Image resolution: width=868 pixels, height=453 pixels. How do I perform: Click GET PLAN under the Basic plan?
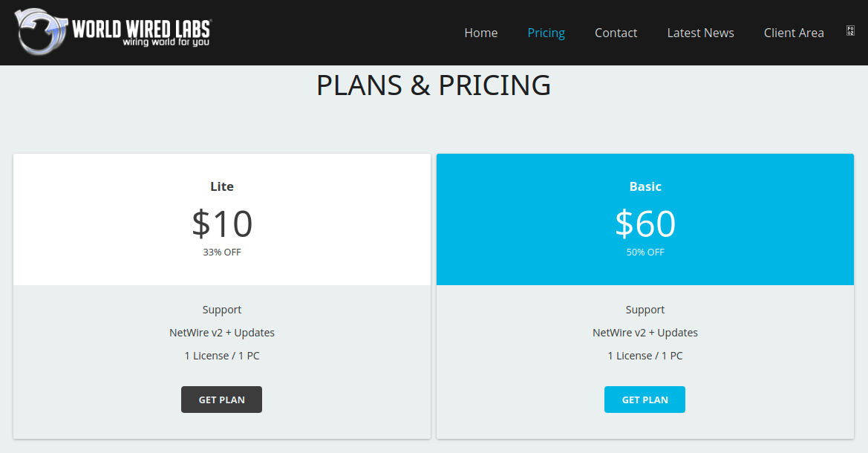(x=645, y=400)
